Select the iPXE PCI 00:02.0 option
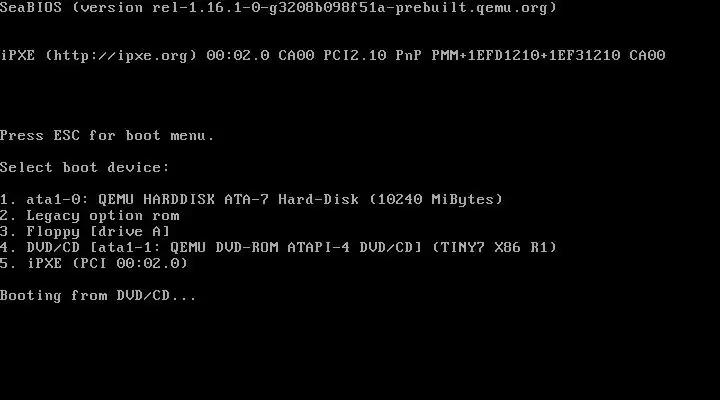 tap(94, 263)
